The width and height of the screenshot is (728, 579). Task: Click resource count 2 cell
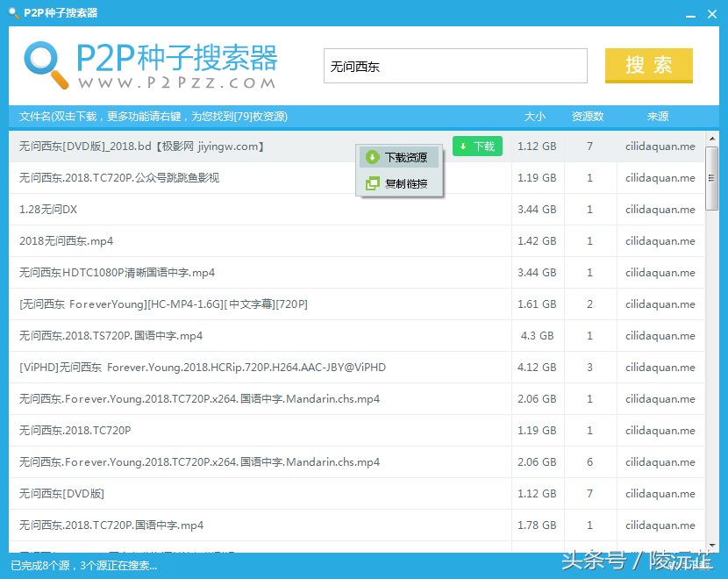(x=589, y=304)
